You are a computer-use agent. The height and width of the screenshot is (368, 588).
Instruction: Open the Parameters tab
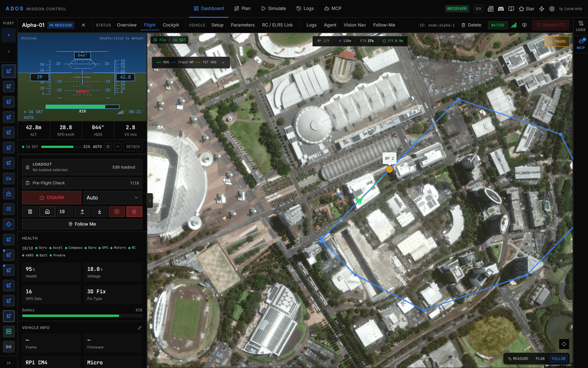click(x=243, y=25)
